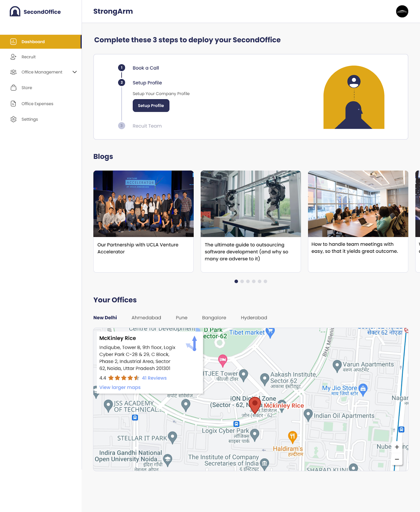
Task: Open the View larger maps link
Action: click(120, 387)
